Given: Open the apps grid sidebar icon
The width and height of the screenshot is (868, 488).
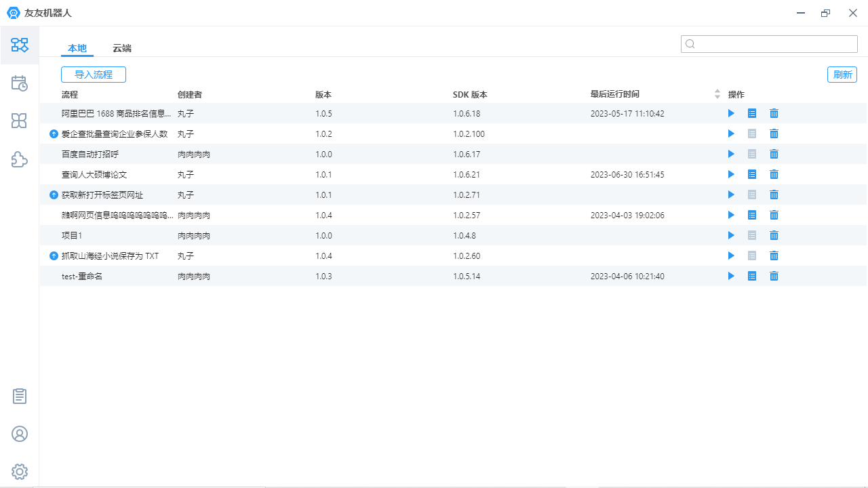Looking at the screenshot, I should tap(20, 121).
